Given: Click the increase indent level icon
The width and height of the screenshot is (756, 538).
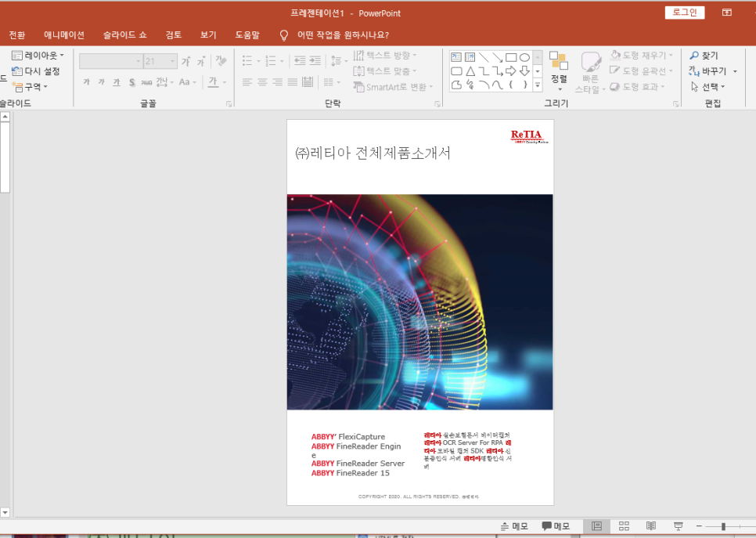Looking at the screenshot, I should [x=315, y=61].
